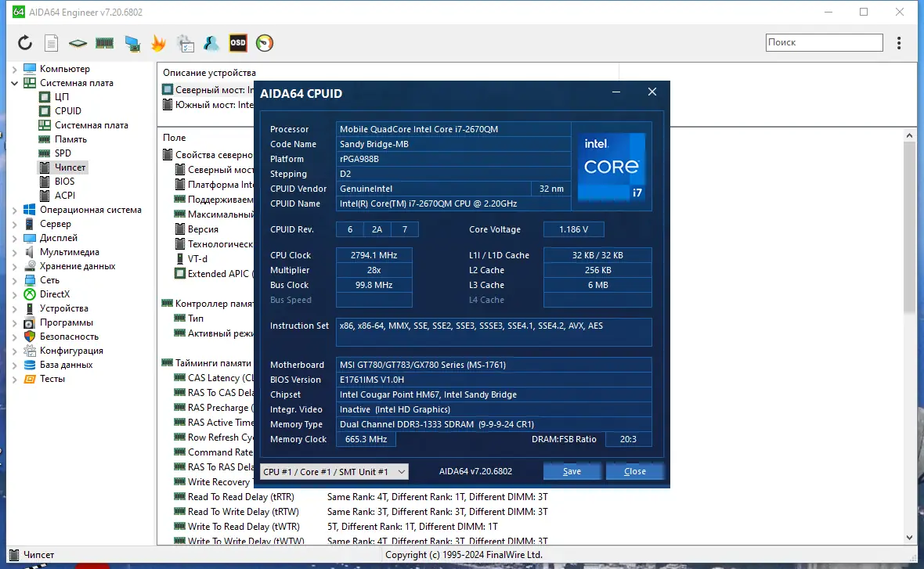The width and height of the screenshot is (924, 569).
Task: Close the AIDA64 CPUID dialog with X
Action: (651, 92)
